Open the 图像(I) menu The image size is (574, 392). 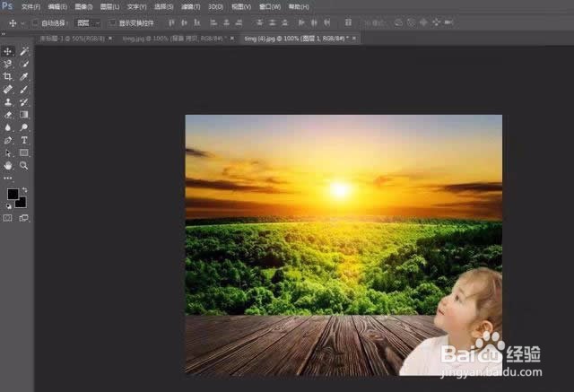[x=83, y=7]
